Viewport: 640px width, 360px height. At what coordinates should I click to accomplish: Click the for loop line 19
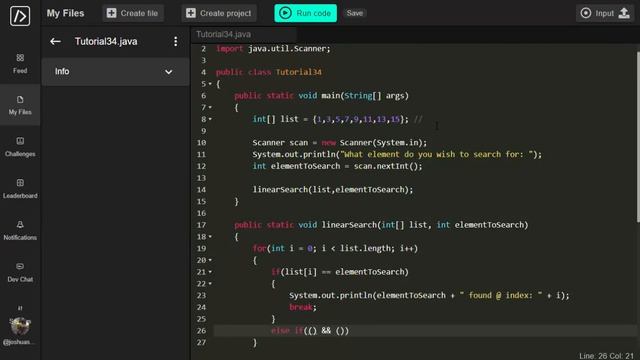pos(335,248)
